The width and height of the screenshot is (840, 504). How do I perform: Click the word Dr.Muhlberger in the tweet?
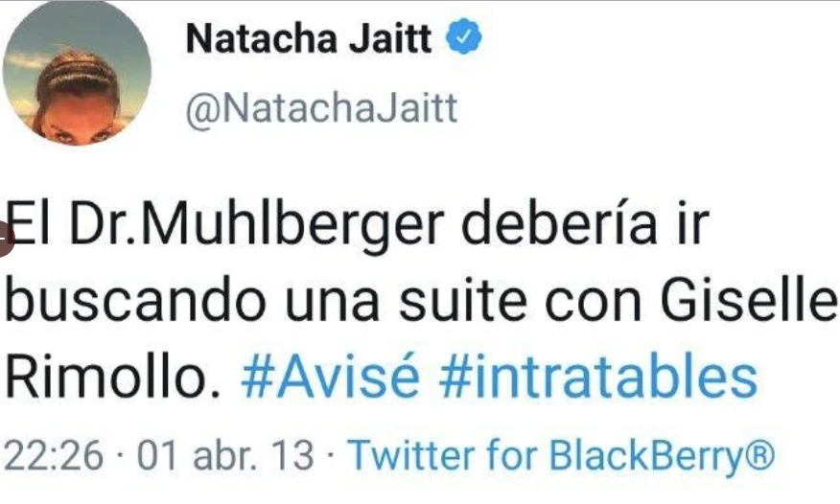257,225
